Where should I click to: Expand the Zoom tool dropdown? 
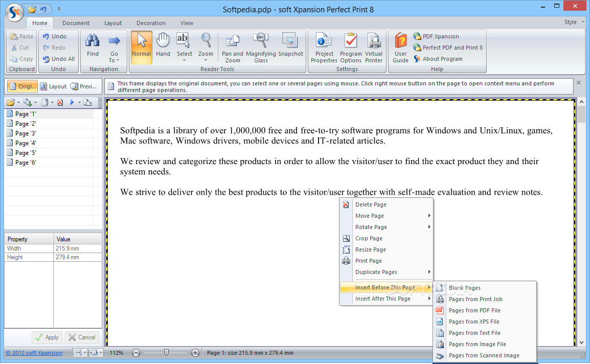(206, 60)
